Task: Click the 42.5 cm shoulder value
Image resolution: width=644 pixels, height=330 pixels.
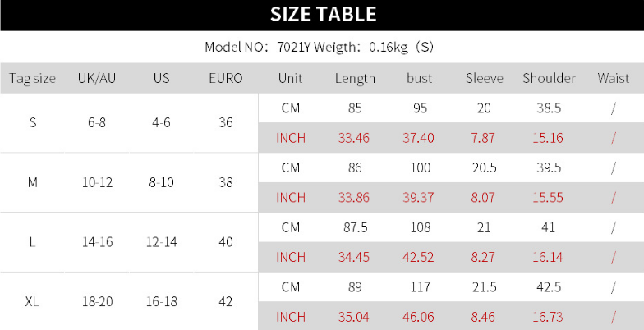Action: point(549,287)
